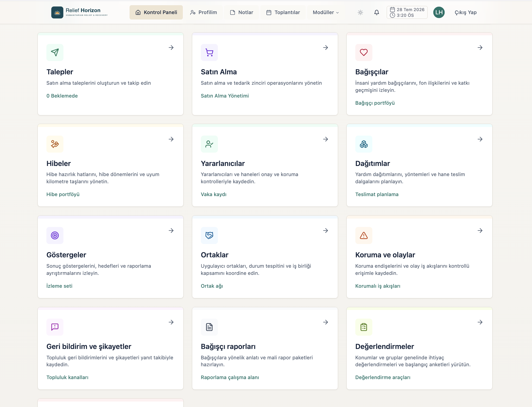Open the notifications bell
The height and width of the screenshot is (407, 532).
coord(377,12)
